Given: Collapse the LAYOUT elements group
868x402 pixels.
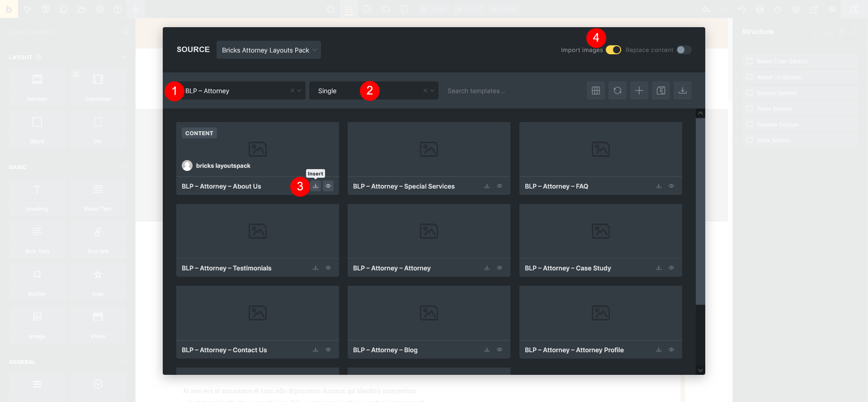Looking at the screenshot, I should 123,57.
